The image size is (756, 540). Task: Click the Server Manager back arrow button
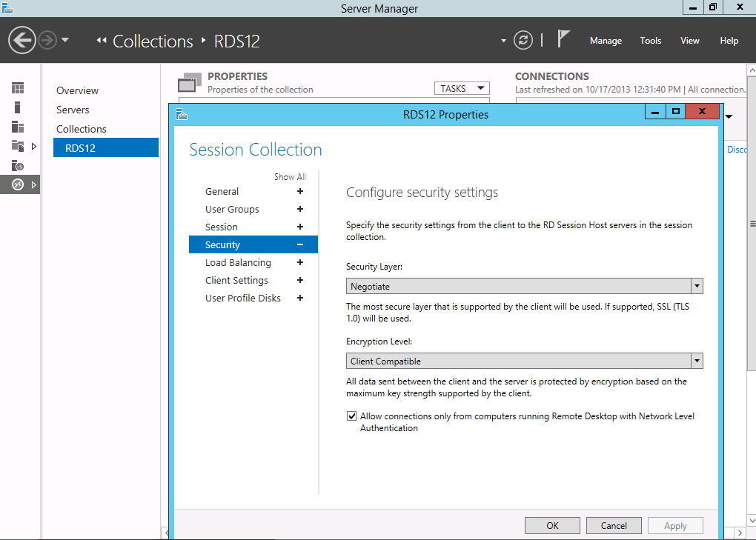(x=21, y=40)
